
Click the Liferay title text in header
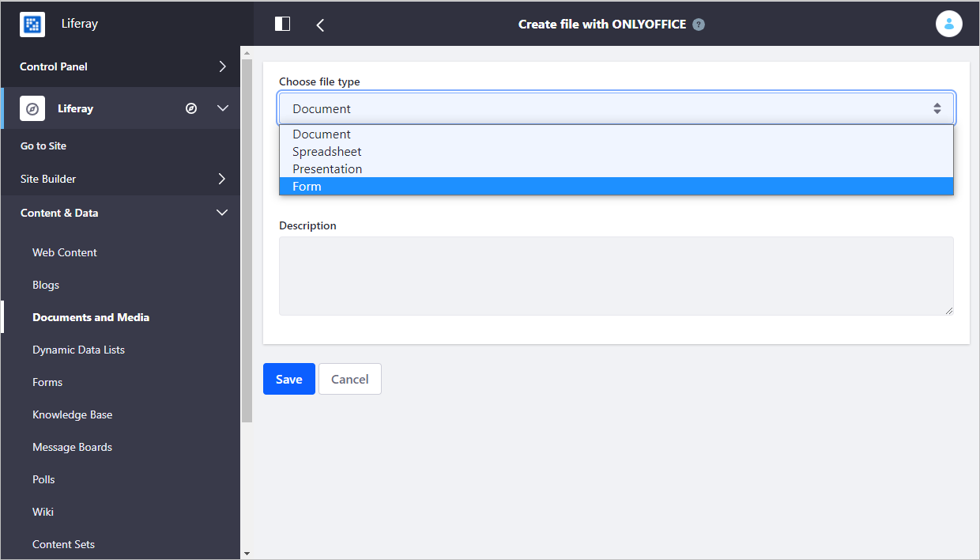pos(80,24)
